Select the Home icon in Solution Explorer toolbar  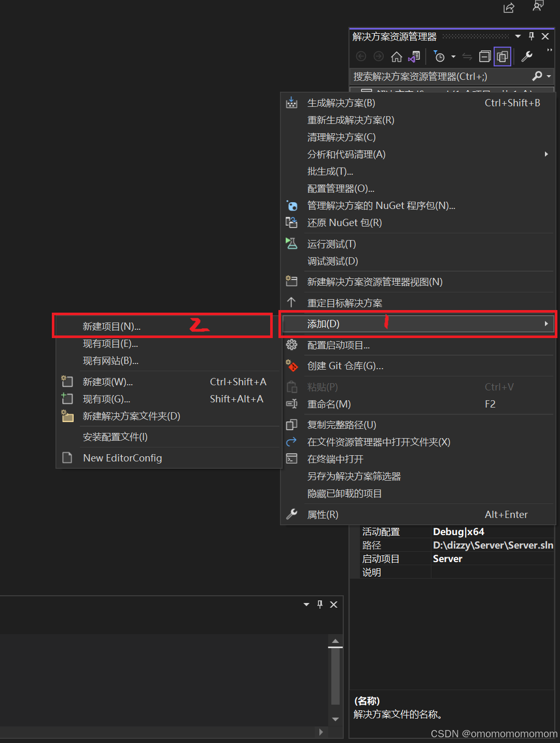pos(397,56)
